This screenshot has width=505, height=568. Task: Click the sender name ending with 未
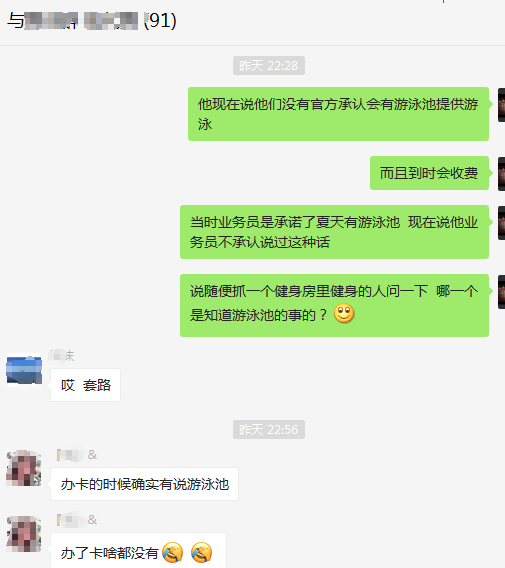pyautogui.click(x=62, y=356)
